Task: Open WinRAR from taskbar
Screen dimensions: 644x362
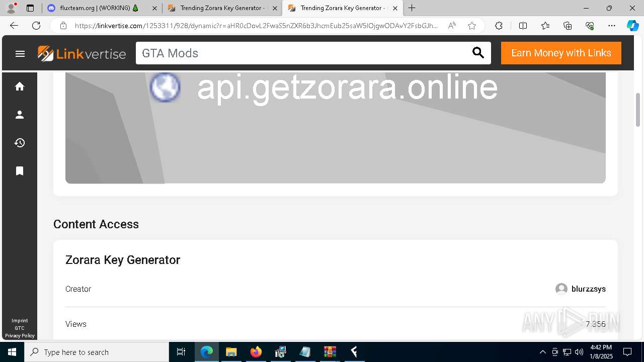Action: (x=330, y=352)
